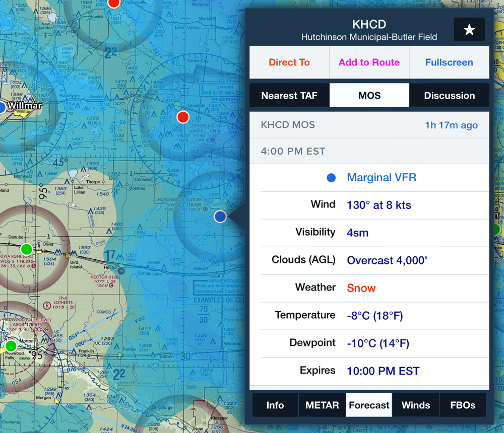Select the Forecast tab in bottom bar

point(369,405)
